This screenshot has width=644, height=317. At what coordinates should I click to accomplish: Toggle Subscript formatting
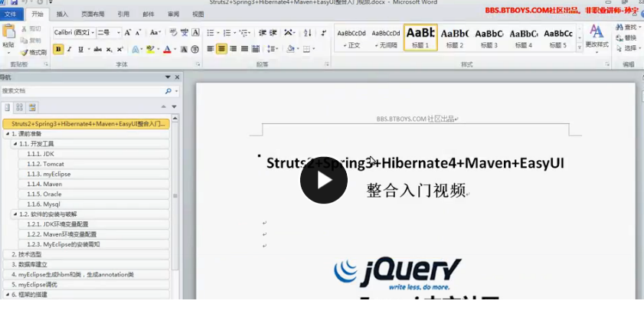109,49
